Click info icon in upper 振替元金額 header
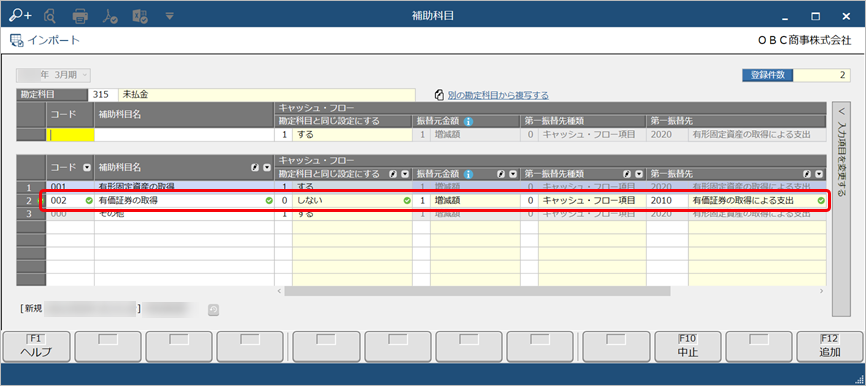Viewport: 866px width, 386px height. click(x=468, y=121)
